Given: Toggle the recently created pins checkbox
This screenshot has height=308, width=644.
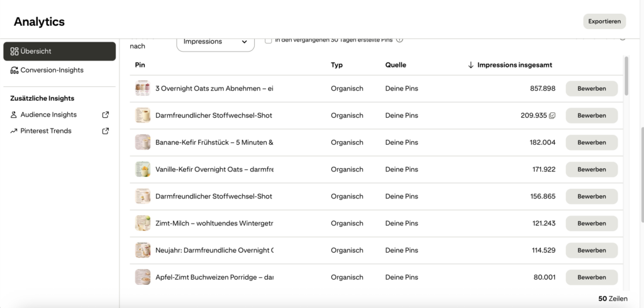Looking at the screenshot, I should tap(268, 40).
